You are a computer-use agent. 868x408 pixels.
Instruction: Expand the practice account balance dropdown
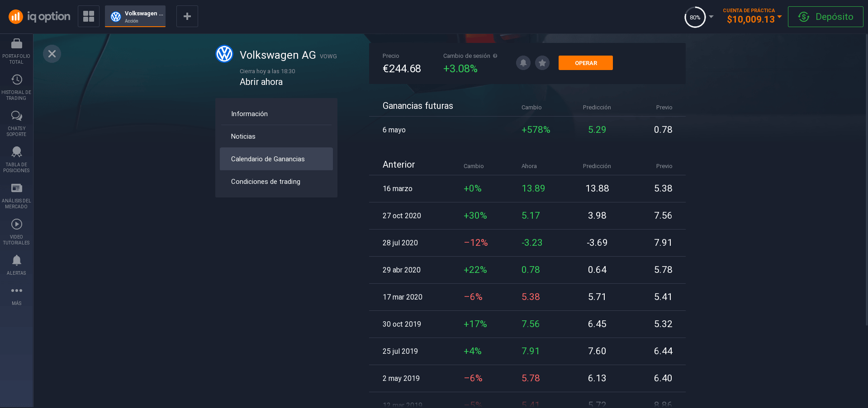(779, 17)
